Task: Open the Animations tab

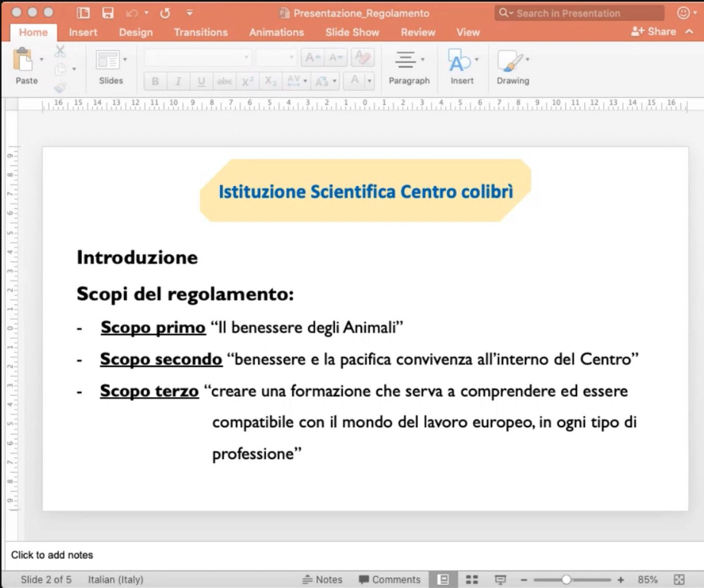Action: click(276, 32)
